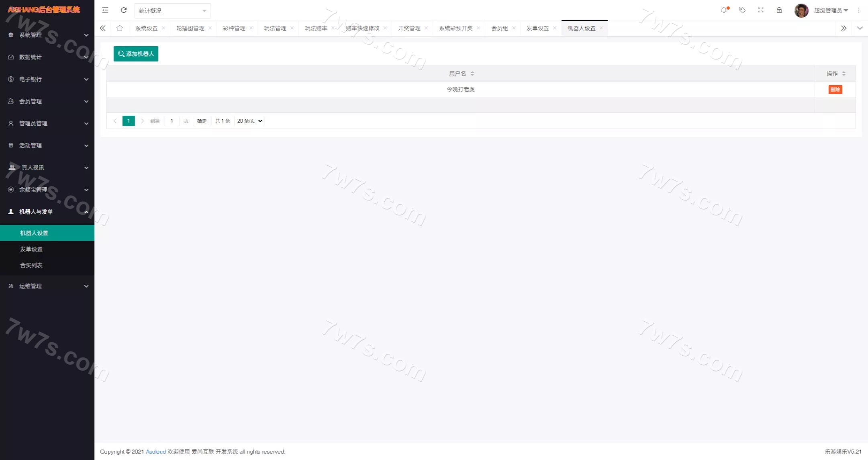Screen dimensions: 868x460
Task: Select 发单设置 in sidebar submenu
Action: pyautogui.click(x=31, y=249)
